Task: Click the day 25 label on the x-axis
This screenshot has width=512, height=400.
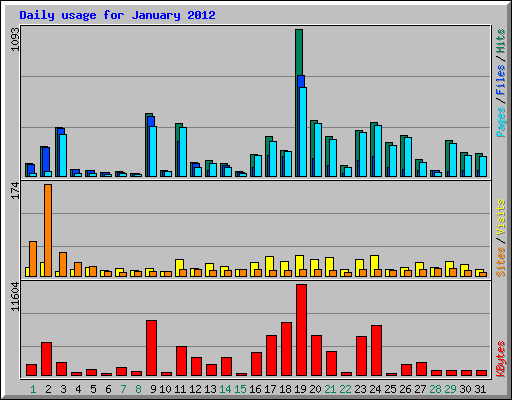Action: tap(390, 389)
